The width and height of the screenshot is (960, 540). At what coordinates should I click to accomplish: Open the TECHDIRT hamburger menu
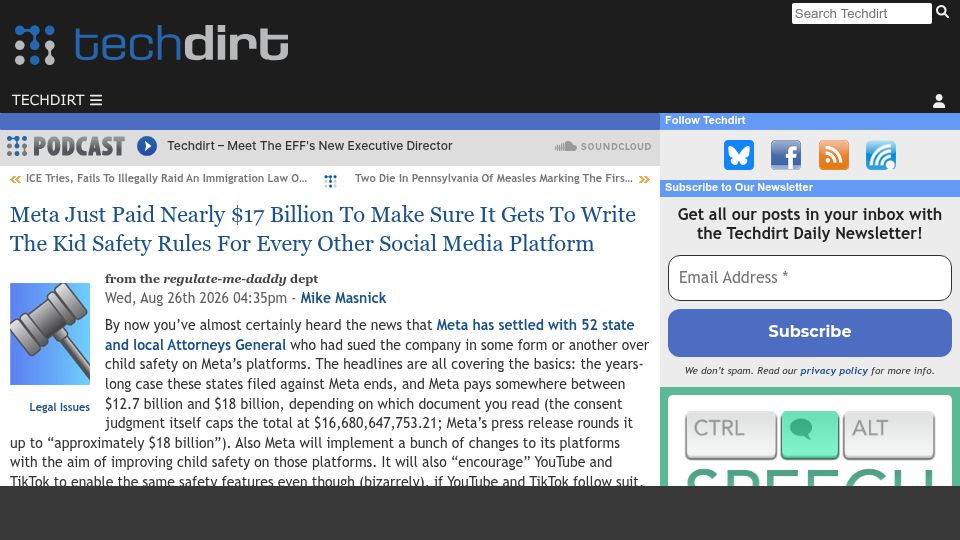(x=57, y=100)
